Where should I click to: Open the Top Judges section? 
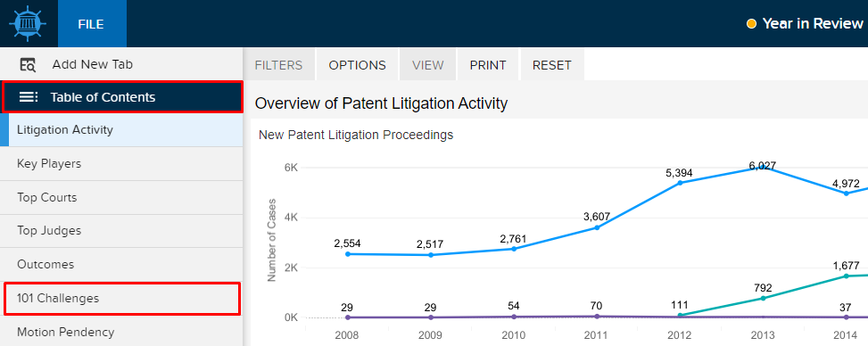tap(121, 231)
